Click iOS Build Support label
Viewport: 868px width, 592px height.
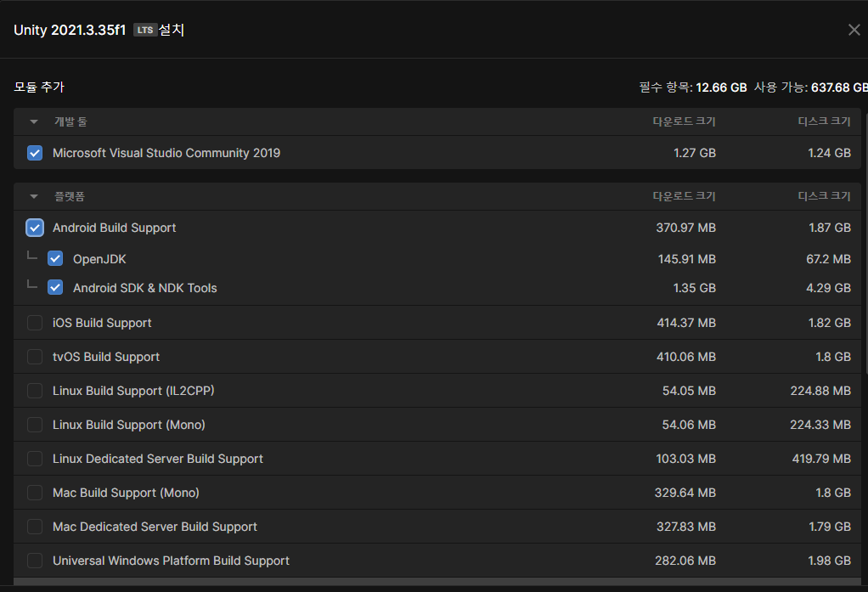point(102,323)
